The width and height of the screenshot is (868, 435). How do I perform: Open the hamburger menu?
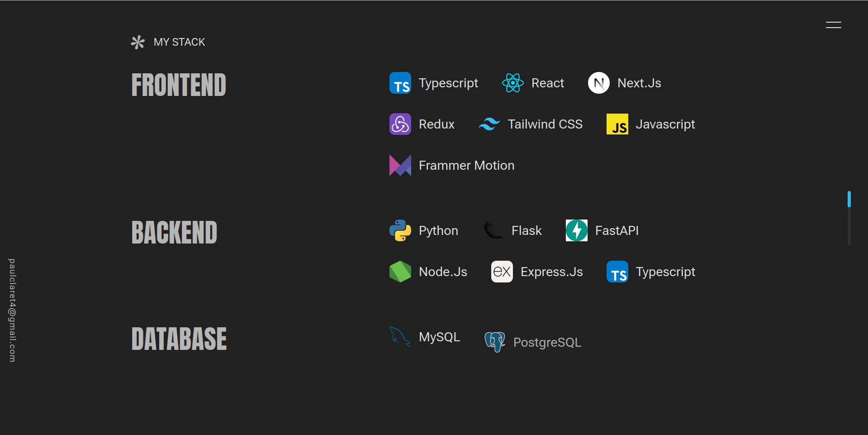(833, 25)
